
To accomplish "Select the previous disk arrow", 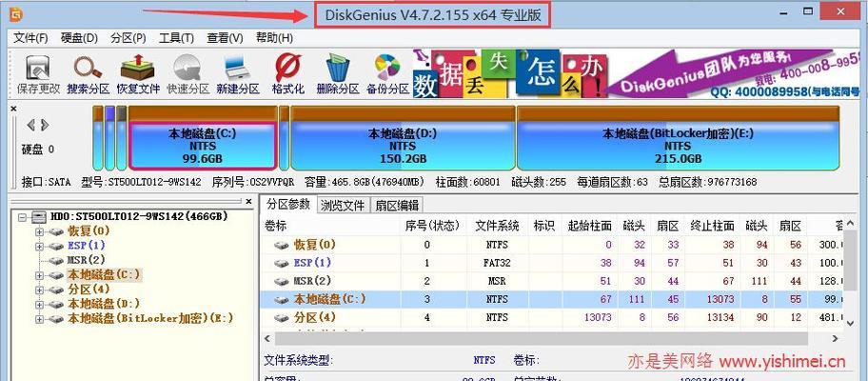I will pyautogui.click(x=31, y=125).
